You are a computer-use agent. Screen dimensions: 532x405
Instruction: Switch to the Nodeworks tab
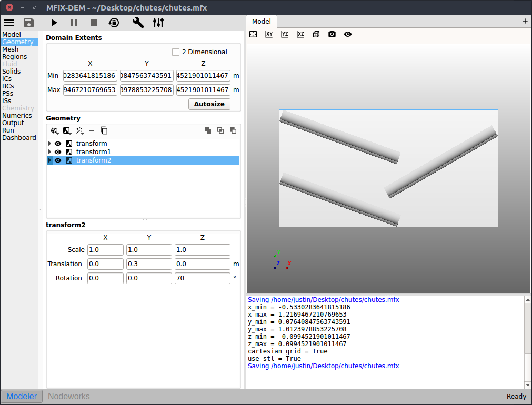[69, 397]
